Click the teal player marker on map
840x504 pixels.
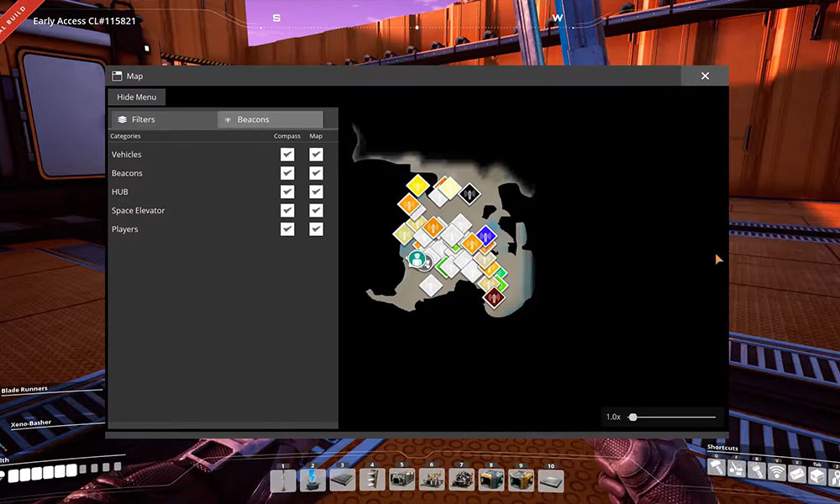(x=417, y=260)
